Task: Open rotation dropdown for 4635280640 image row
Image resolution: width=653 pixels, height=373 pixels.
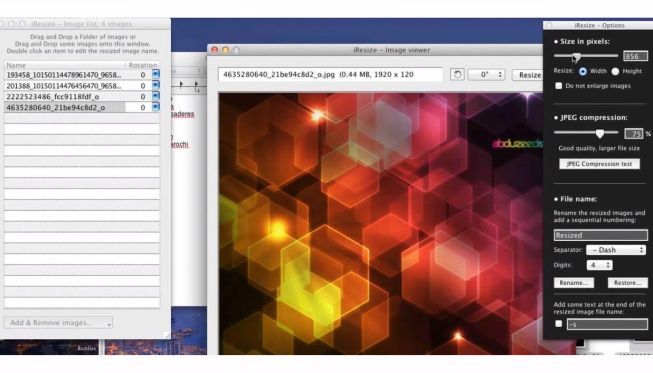Action: point(155,107)
